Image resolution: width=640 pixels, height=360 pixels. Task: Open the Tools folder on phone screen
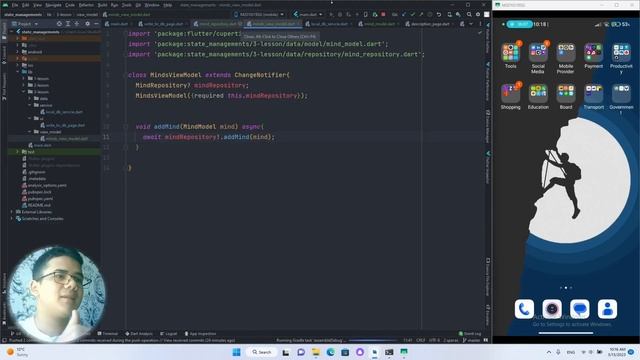coord(511,56)
